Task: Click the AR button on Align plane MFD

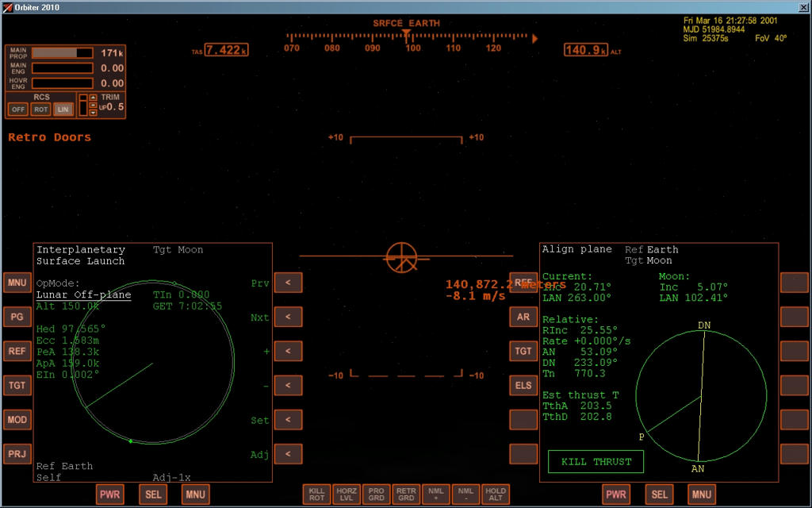Action: click(523, 317)
